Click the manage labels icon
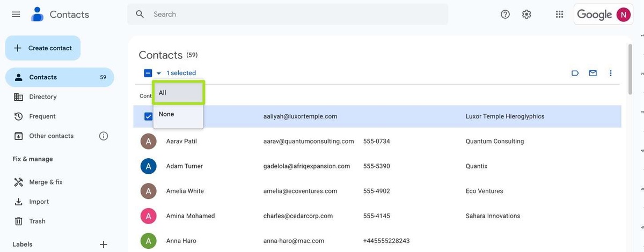The height and width of the screenshot is (252, 644). point(575,73)
